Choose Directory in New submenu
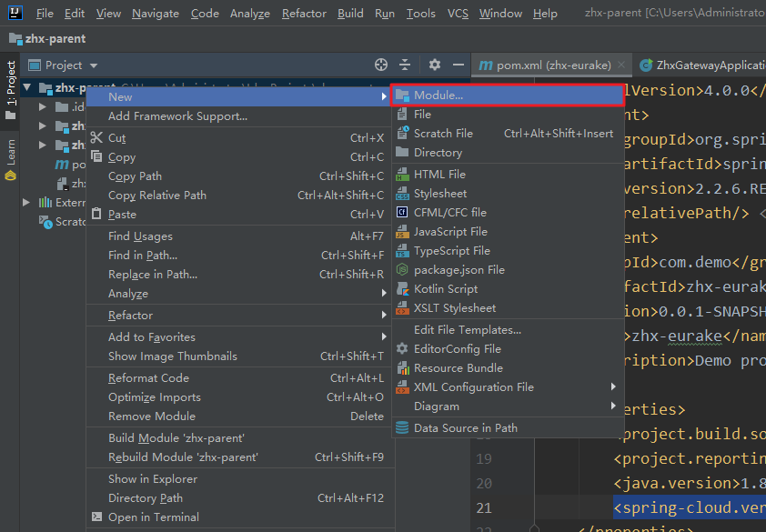766x532 pixels. (508, 153)
